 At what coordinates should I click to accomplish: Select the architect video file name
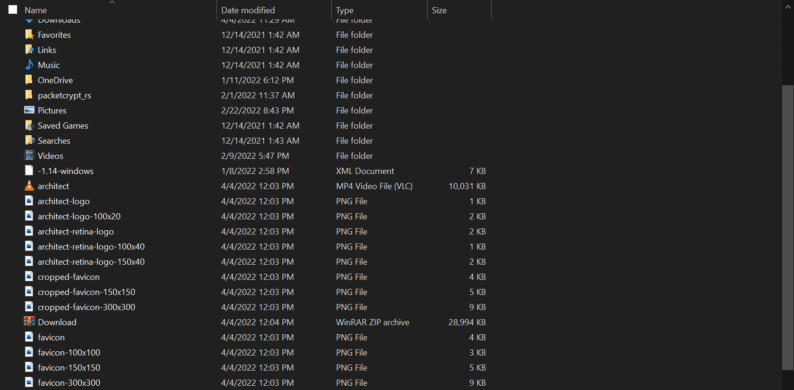point(53,186)
